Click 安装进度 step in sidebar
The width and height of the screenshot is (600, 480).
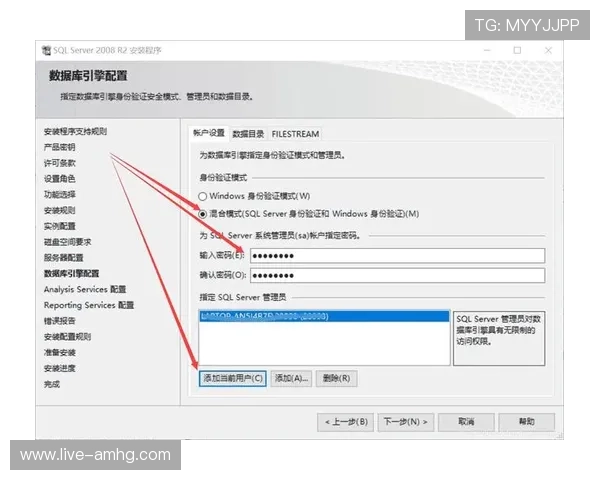click(x=59, y=368)
